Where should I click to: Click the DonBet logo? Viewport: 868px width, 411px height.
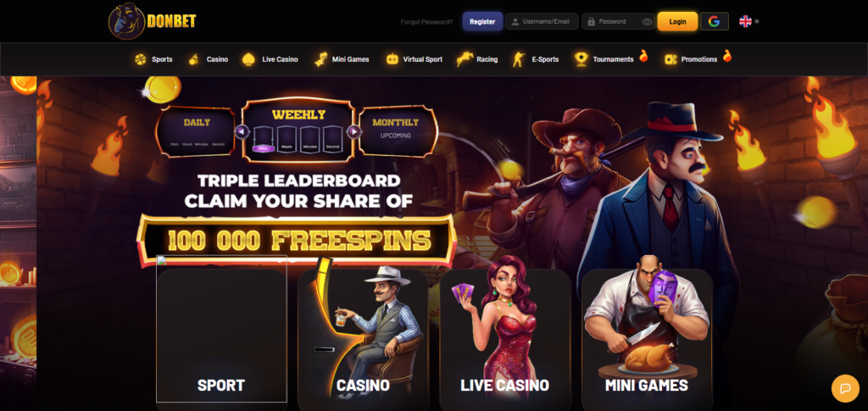pyautogui.click(x=153, y=21)
